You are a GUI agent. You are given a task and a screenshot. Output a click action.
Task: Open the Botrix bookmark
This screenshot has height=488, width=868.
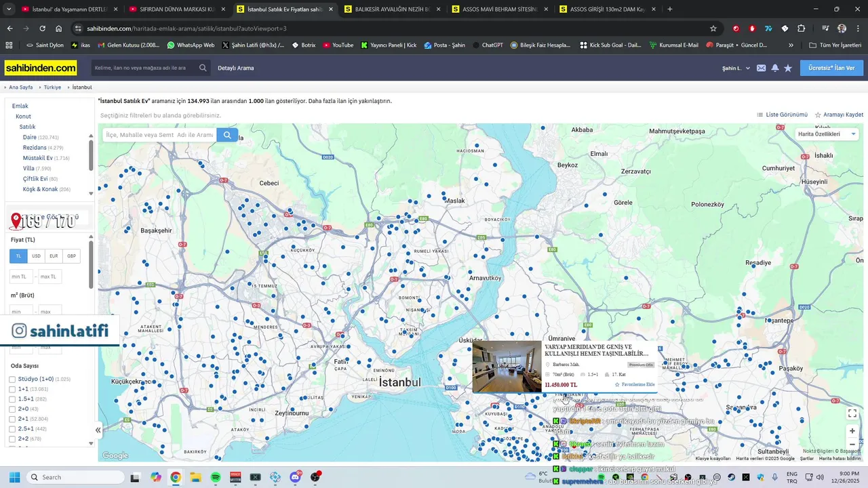(x=303, y=45)
